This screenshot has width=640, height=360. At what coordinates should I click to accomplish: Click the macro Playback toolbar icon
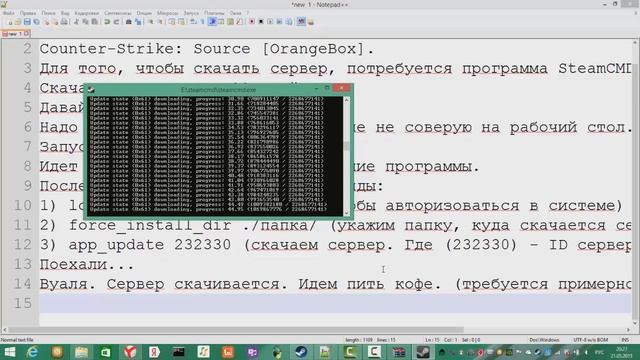click(x=270, y=22)
